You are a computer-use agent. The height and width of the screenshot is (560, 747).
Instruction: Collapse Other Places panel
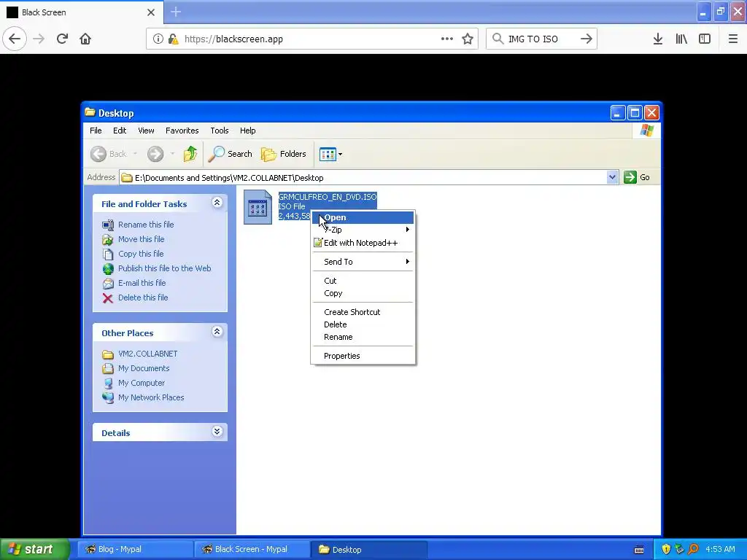(217, 332)
